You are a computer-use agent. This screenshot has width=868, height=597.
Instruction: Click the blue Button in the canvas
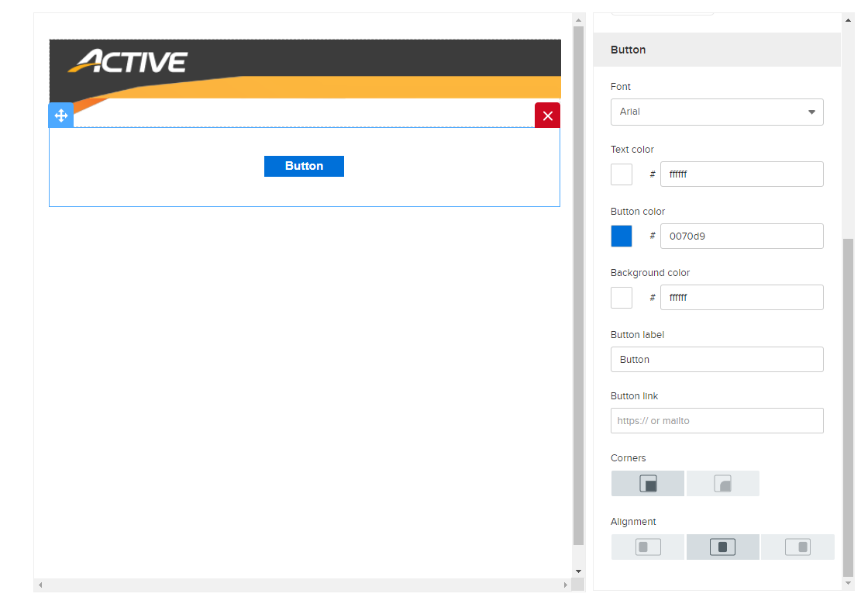click(304, 166)
